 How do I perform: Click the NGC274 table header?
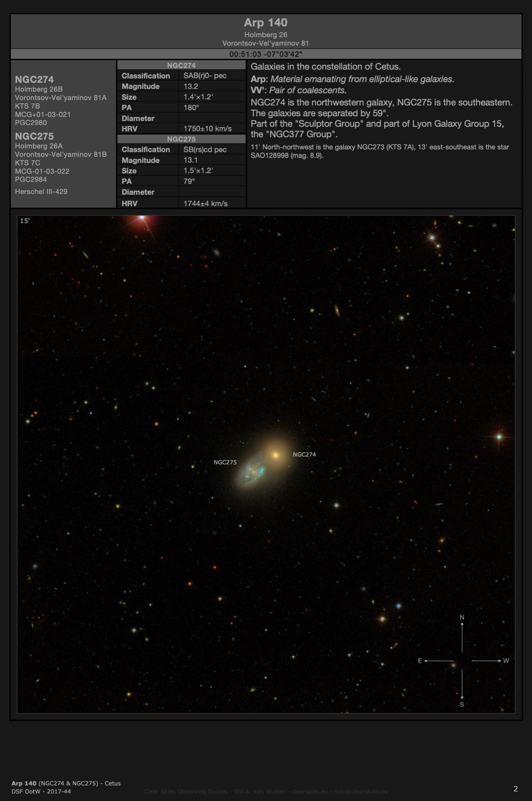coord(181,65)
